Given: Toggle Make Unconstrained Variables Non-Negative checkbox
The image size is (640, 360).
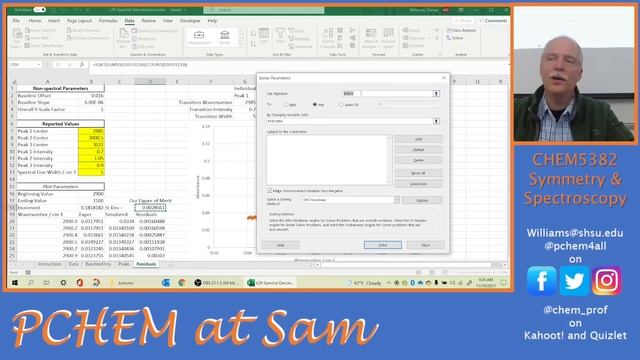Looking at the screenshot, I should (x=269, y=191).
